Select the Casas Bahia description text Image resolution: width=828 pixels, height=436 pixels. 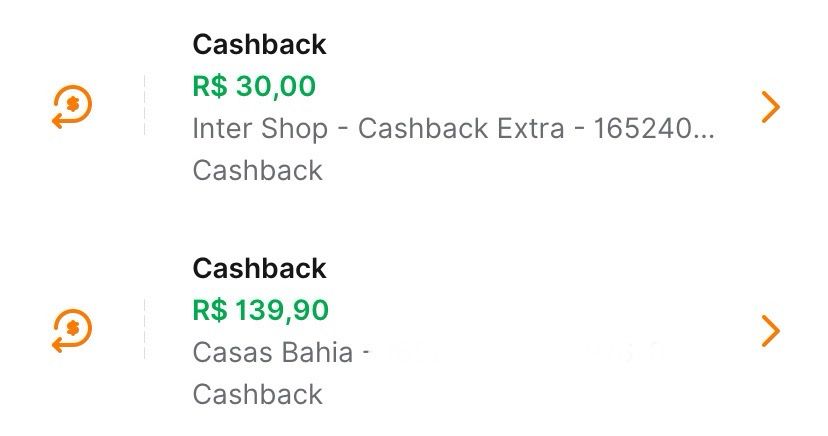[x=272, y=353]
